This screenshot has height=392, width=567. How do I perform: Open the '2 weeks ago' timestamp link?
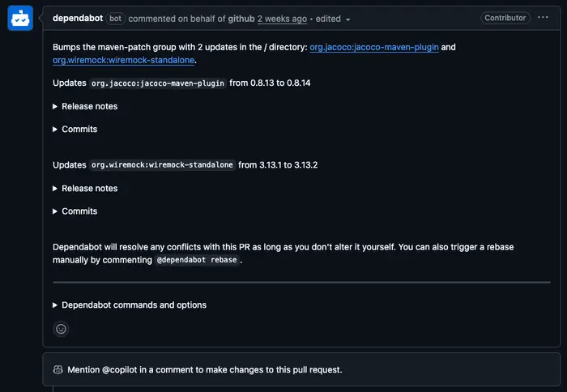(x=283, y=19)
